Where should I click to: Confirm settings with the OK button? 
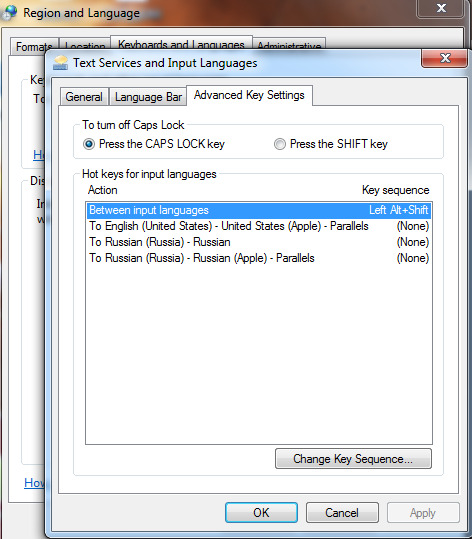point(261,513)
